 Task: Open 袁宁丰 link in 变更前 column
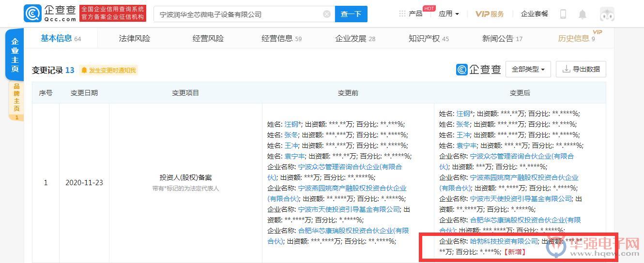[x=294, y=156]
